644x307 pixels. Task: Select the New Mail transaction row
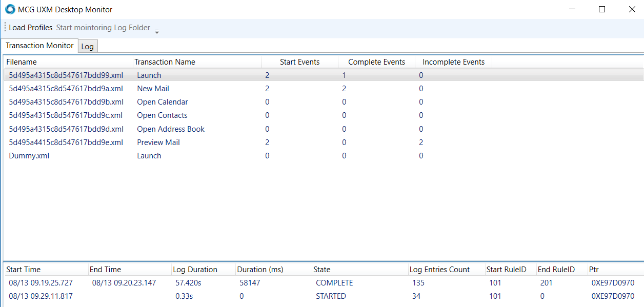pos(153,89)
